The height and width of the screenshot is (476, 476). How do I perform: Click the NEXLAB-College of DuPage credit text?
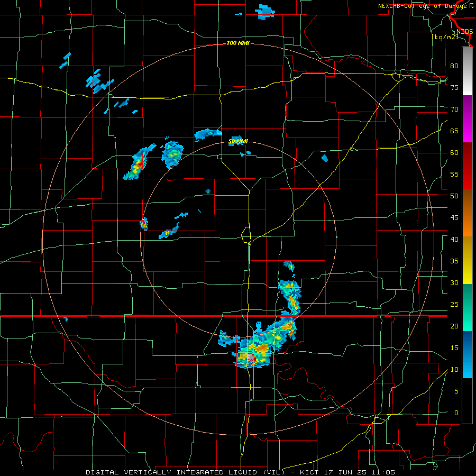tap(426, 6)
